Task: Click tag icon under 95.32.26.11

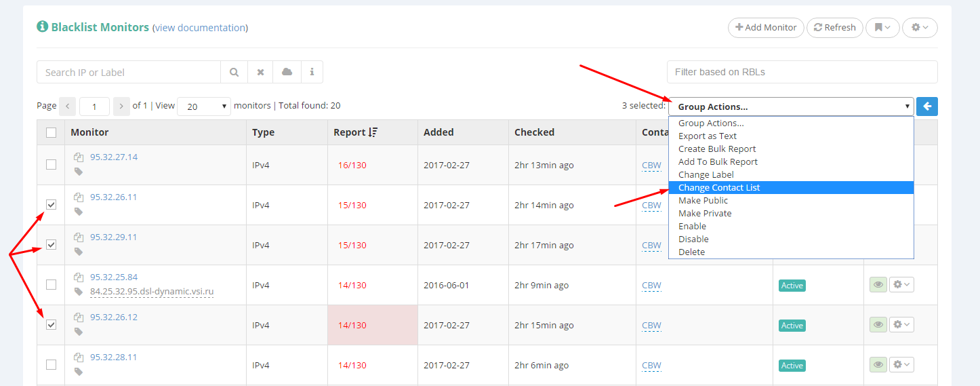Action: 79,212
